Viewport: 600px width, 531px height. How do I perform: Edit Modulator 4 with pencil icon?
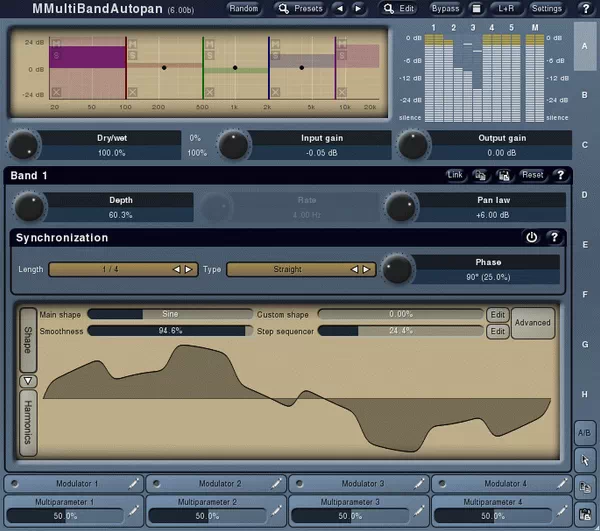(562, 484)
